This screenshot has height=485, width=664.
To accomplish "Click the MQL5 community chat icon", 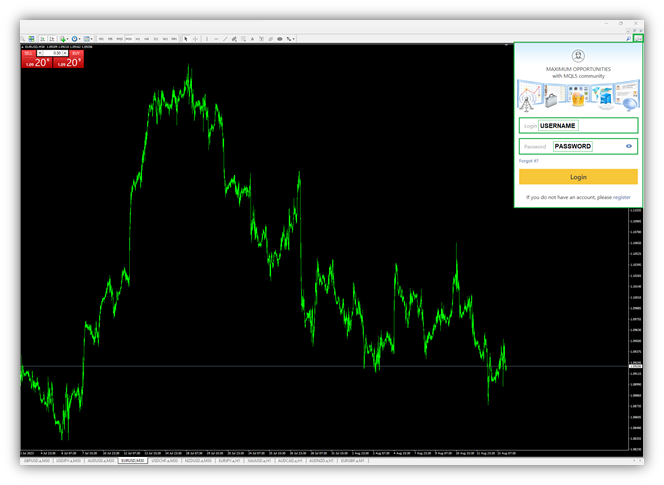I will point(638,38).
